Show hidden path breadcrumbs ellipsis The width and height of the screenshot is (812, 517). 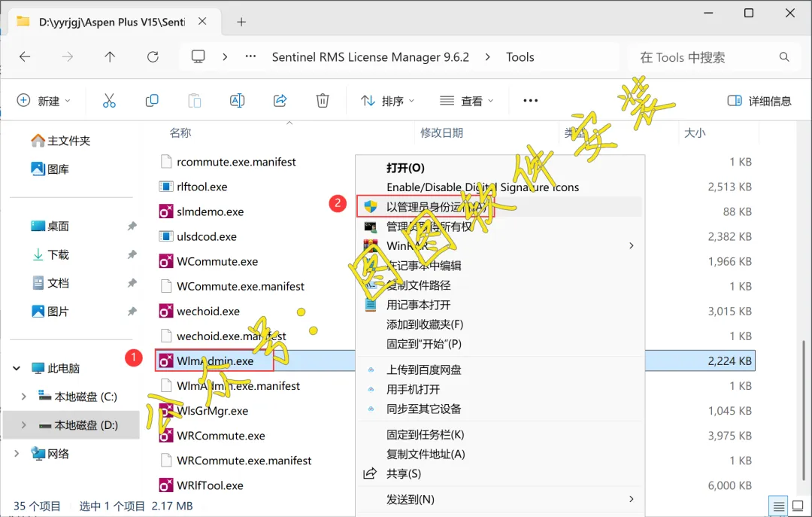coord(250,56)
